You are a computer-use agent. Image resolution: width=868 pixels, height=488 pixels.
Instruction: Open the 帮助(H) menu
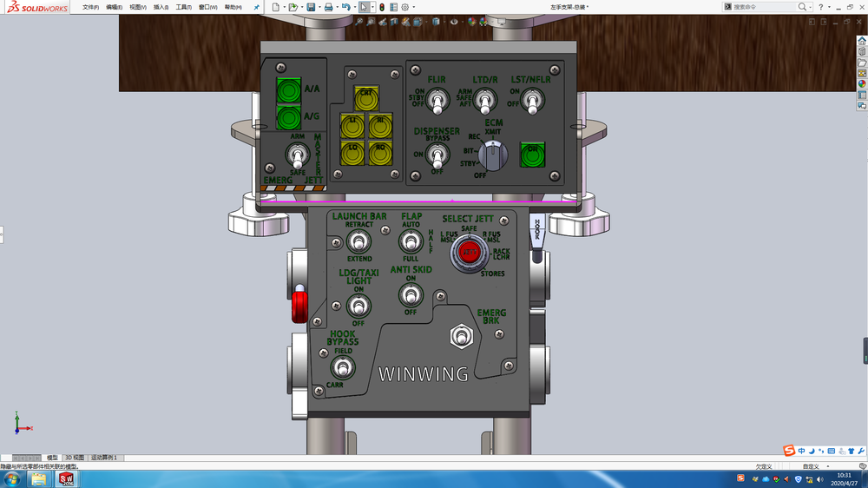click(233, 7)
